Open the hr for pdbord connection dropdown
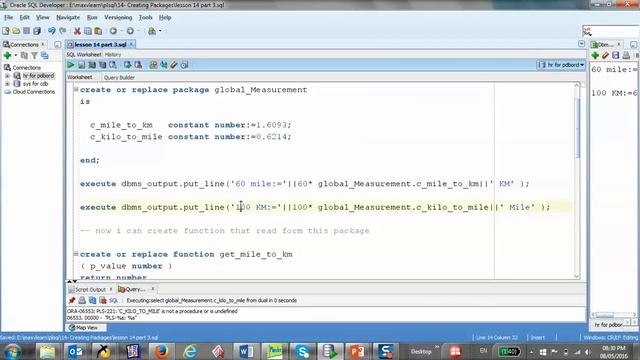Image resolution: width=640 pixels, height=360 pixels. coord(561,65)
